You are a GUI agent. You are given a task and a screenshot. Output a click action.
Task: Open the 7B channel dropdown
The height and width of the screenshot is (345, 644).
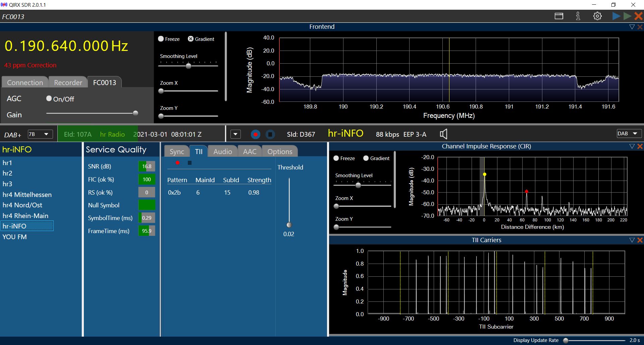(40, 134)
